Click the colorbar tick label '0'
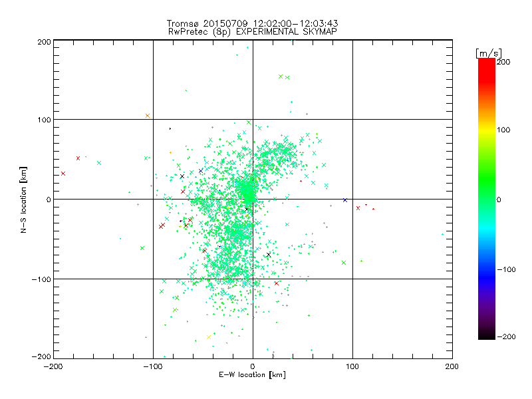532x399 pixels. [499, 200]
